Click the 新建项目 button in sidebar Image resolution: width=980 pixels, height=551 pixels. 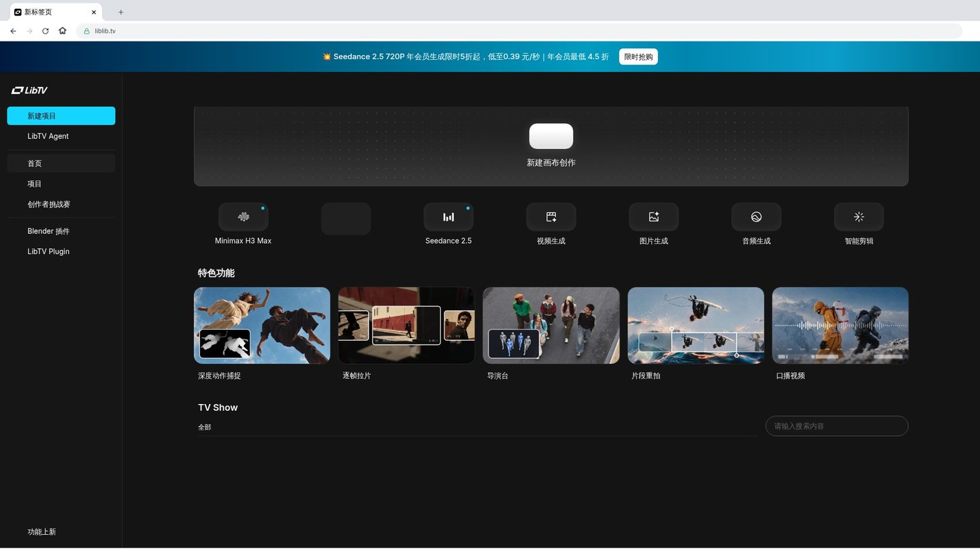pyautogui.click(x=61, y=116)
